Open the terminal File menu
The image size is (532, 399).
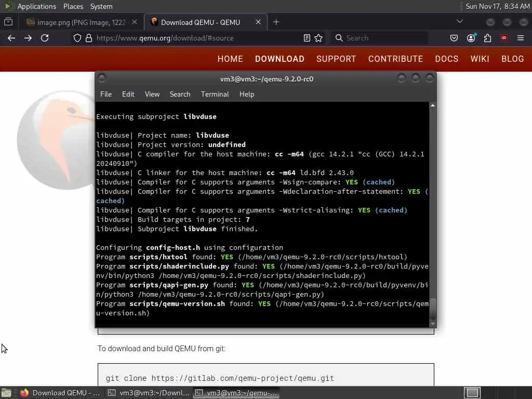point(106,95)
